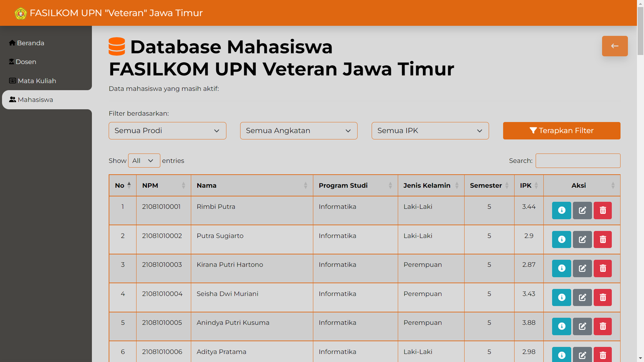644x362 pixels.
Task: Delete Putra Sugiarto's record
Action: pyautogui.click(x=603, y=240)
